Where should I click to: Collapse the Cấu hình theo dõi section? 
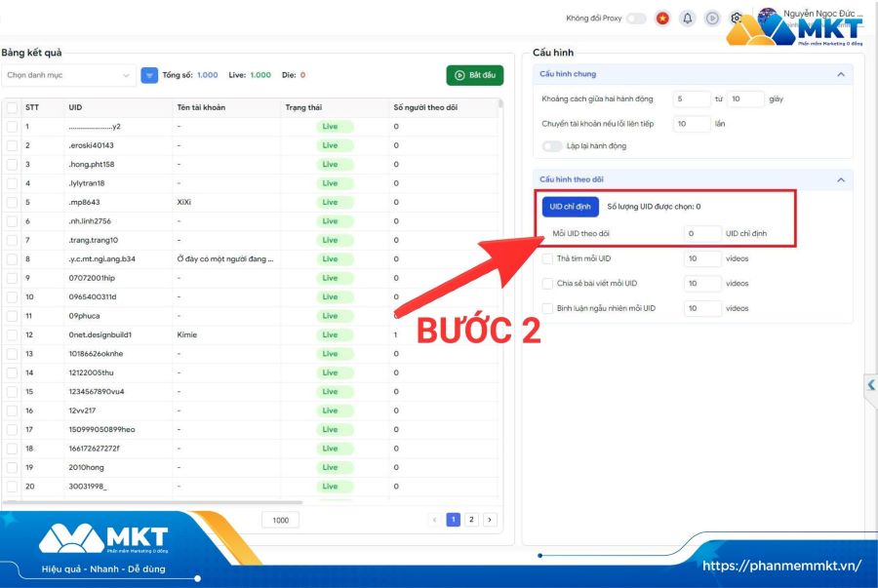[841, 179]
